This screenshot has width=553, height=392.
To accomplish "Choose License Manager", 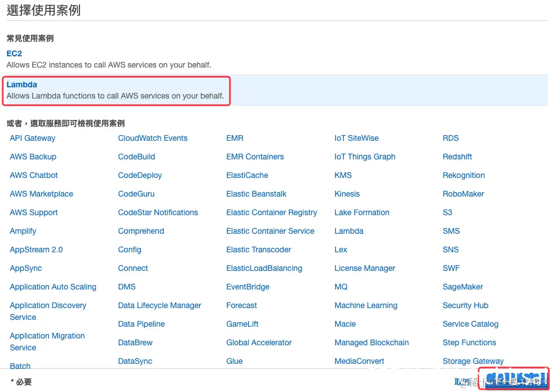I will coord(365,268).
